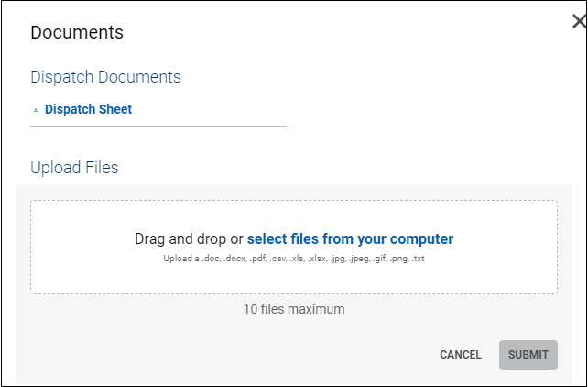Select the 'Upload Files' section heading
This screenshot has height=387, width=588.
coord(74,168)
